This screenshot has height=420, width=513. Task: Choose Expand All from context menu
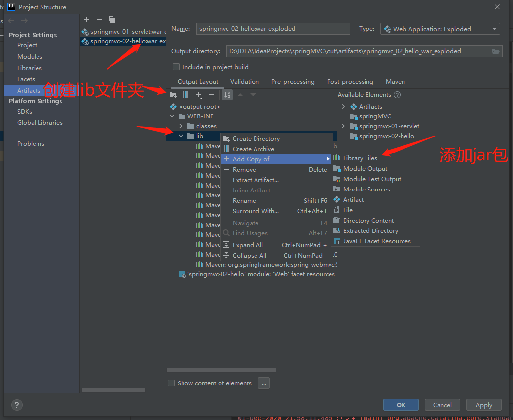276,245
